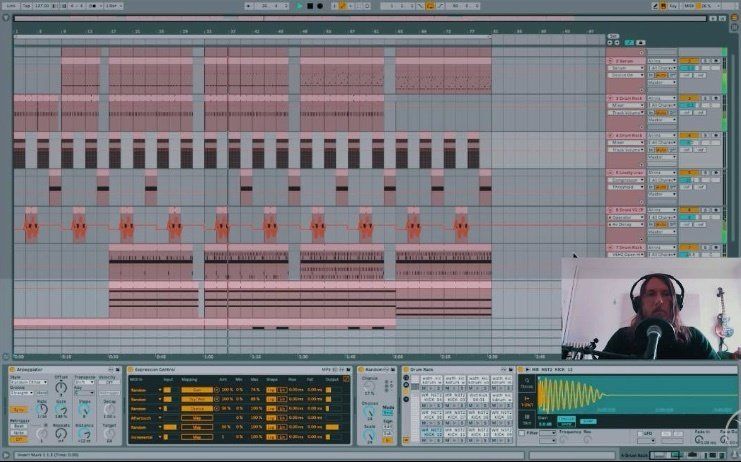Screen dimensions: 741x462
Task: Click the Tap tempo button
Action: pyautogui.click(x=26, y=6)
